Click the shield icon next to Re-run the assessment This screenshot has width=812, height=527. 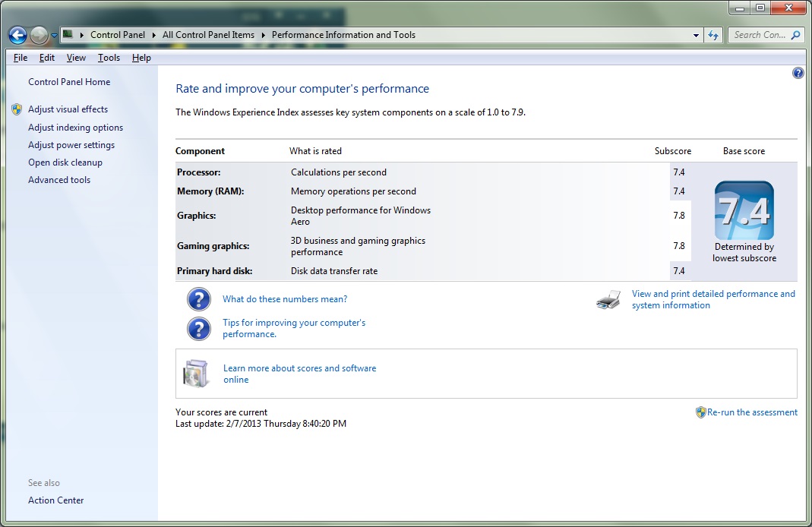pos(700,412)
